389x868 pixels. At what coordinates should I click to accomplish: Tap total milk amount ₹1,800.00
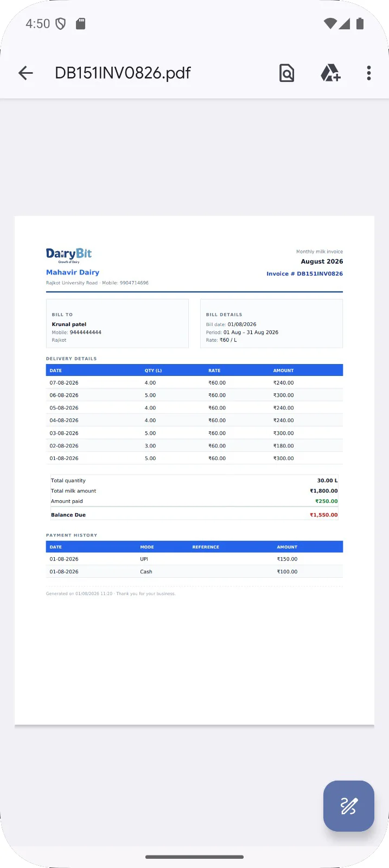pyautogui.click(x=323, y=491)
